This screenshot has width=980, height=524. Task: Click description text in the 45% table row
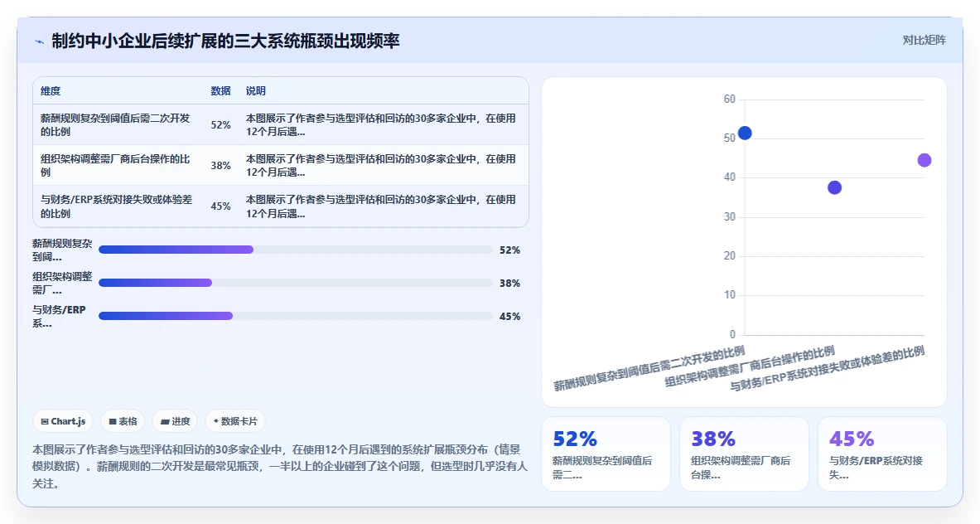(x=380, y=206)
